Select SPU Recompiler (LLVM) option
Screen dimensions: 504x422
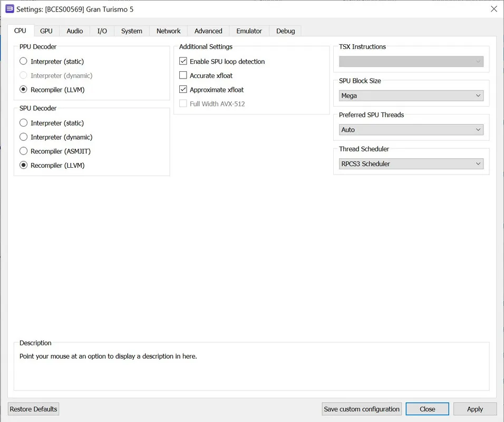coord(52,165)
